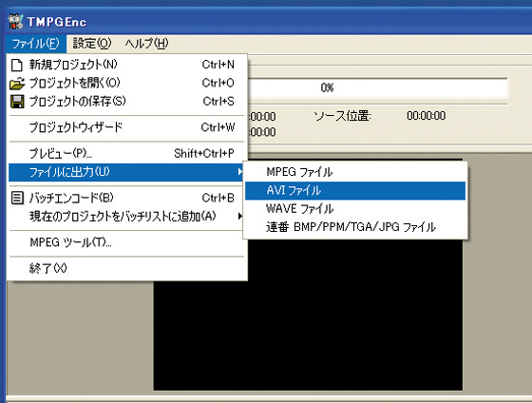
Task: Select 新規プロジェクト(N) menu entry
Action: [126, 65]
